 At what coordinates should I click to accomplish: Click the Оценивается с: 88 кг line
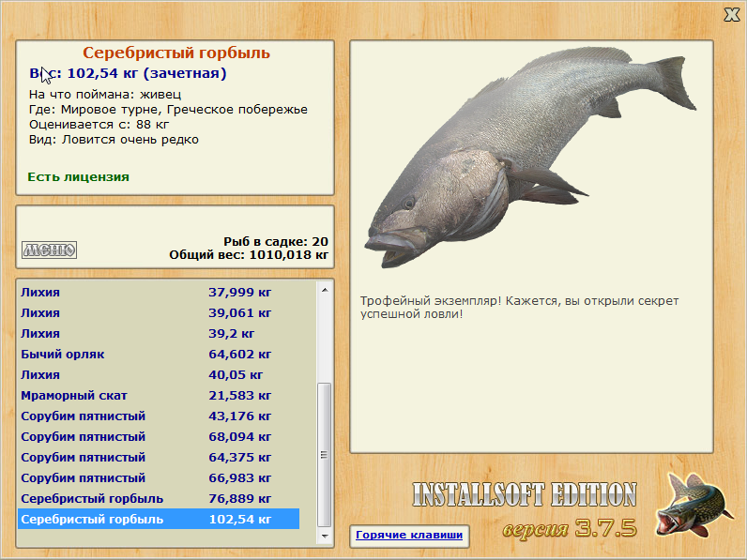tap(99, 125)
